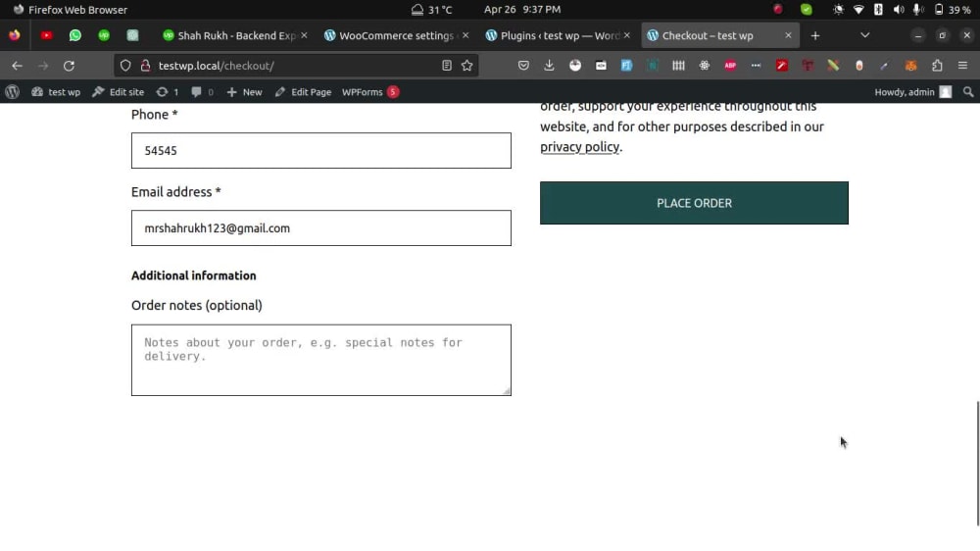Open WordPress logo admin menu
This screenshot has width=980, height=551.
(x=13, y=92)
